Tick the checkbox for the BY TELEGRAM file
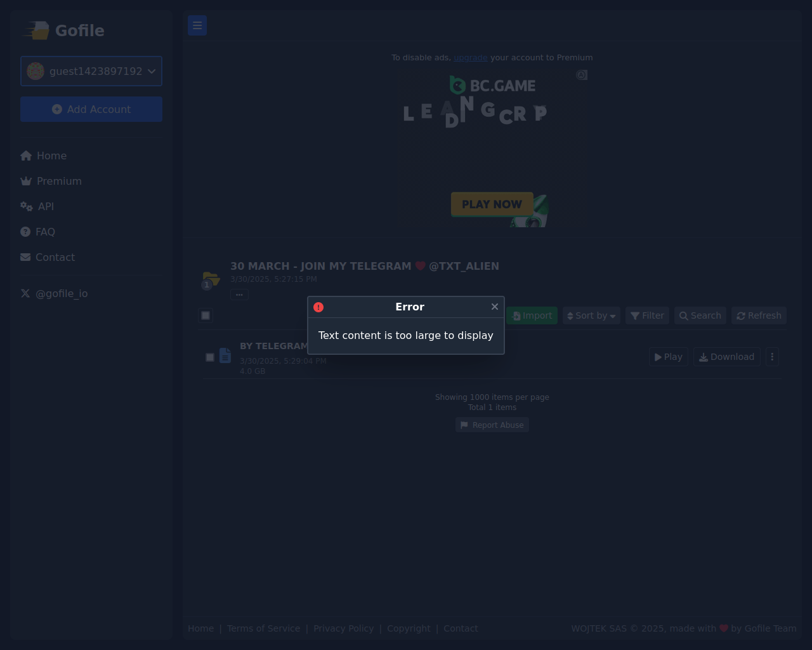The width and height of the screenshot is (812, 650). point(210,357)
